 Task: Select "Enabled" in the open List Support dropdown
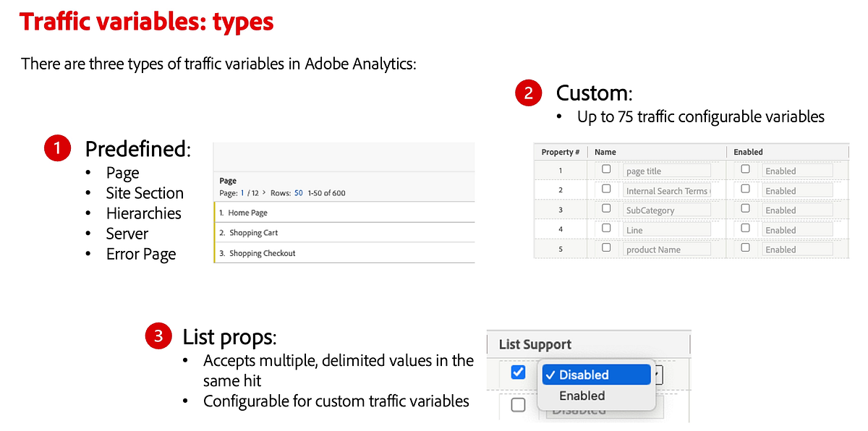pos(582,396)
